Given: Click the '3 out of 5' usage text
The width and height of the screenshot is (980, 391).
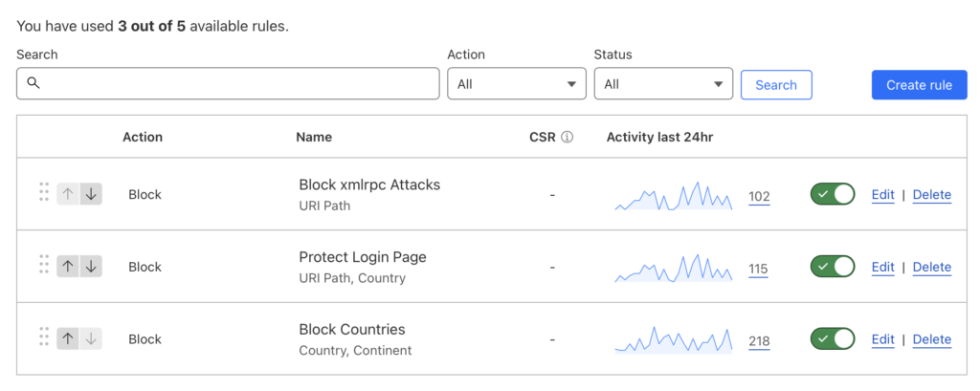Looking at the screenshot, I should coord(152,26).
